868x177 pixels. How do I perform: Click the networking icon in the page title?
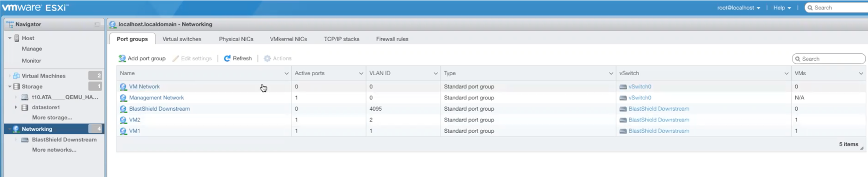click(113, 24)
